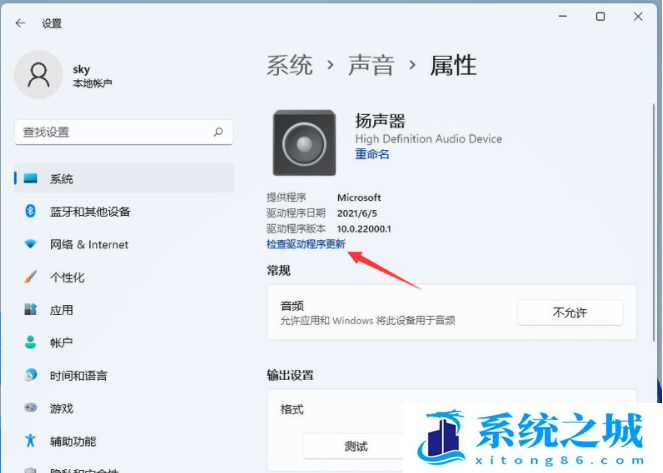This screenshot has width=663, height=473.
Task: Go to 系统 in the breadcrumb
Action: coord(287,66)
